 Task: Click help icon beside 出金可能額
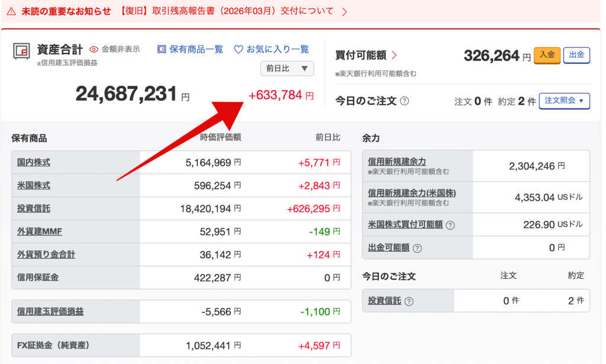417,248
